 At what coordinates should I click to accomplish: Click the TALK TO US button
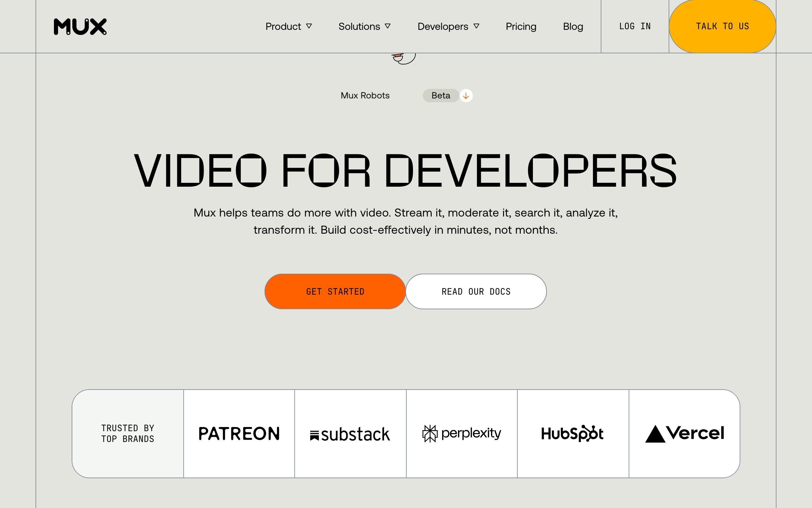pyautogui.click(x=723, y=26)
